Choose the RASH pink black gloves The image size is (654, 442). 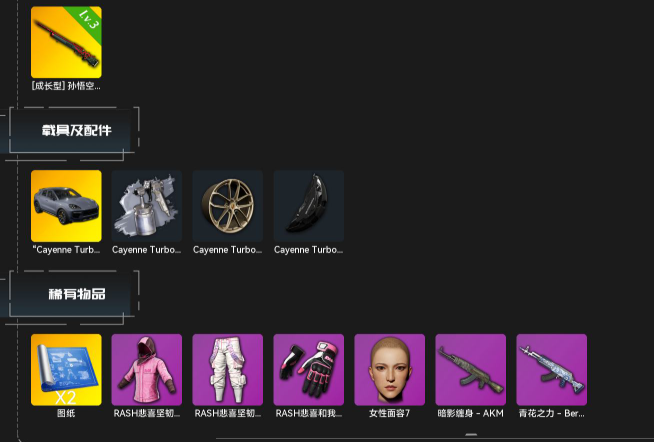(x=309, y=369)
